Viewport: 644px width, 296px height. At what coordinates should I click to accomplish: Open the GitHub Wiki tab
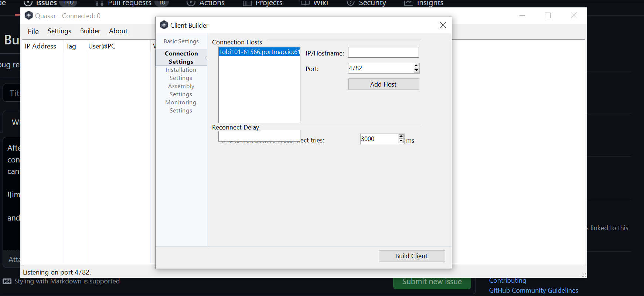[314, 3]
